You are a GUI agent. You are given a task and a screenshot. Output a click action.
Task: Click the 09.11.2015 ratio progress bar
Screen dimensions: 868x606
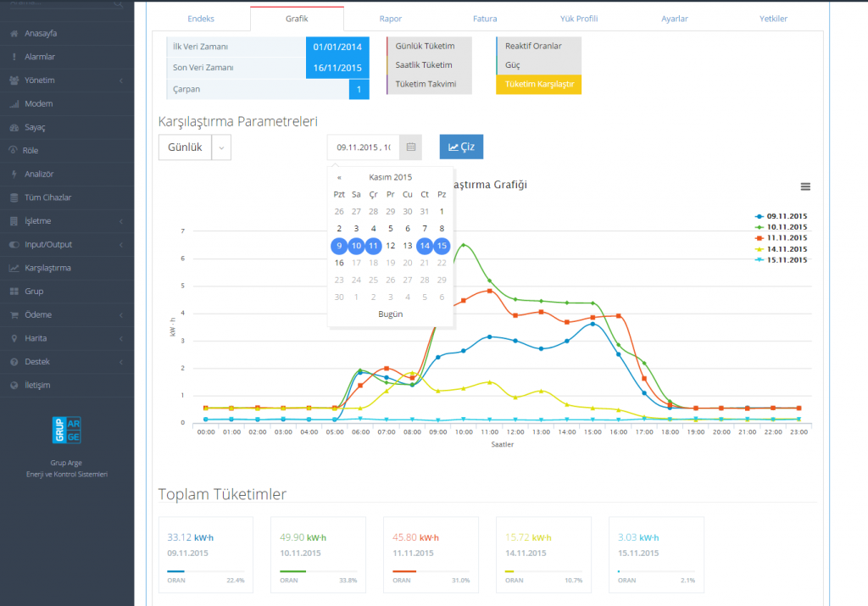(205, 572)
